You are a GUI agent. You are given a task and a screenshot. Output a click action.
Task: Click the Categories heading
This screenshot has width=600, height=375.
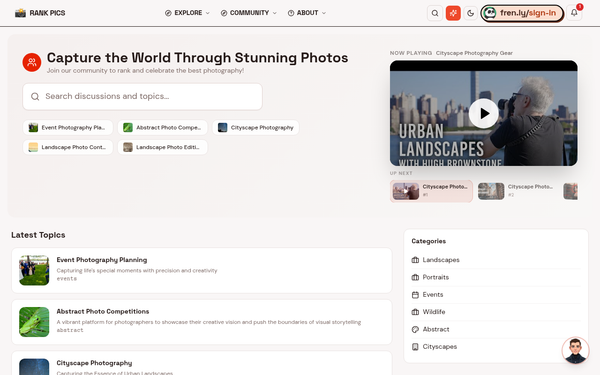(429, 241)
